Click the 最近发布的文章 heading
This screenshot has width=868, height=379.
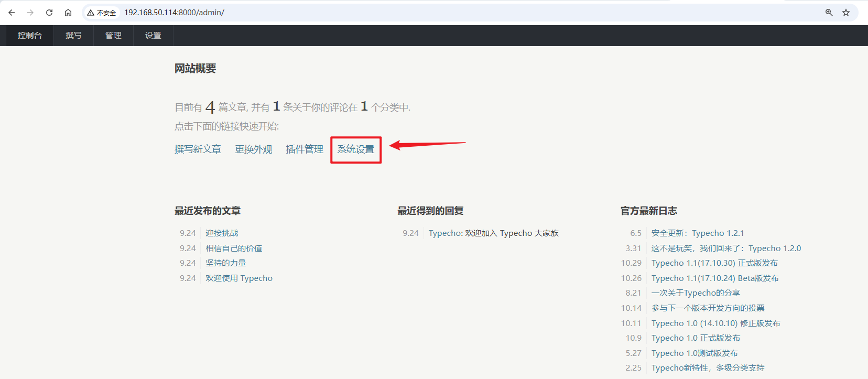pyautogui.click(x=208, y=211)
